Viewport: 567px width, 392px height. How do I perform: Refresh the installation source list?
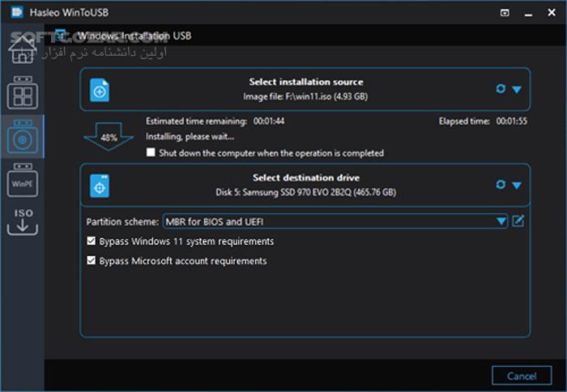coord(501,88)
